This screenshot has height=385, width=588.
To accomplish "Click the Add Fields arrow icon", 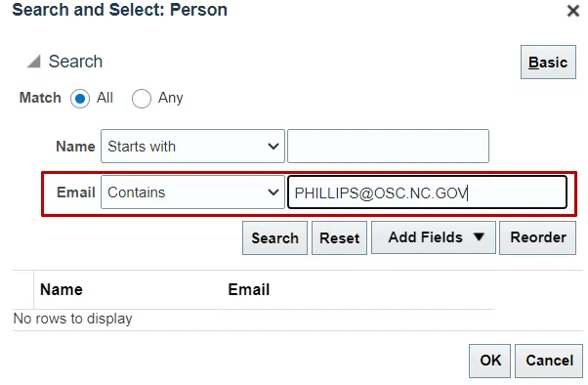I will click(x=479, y=236).
